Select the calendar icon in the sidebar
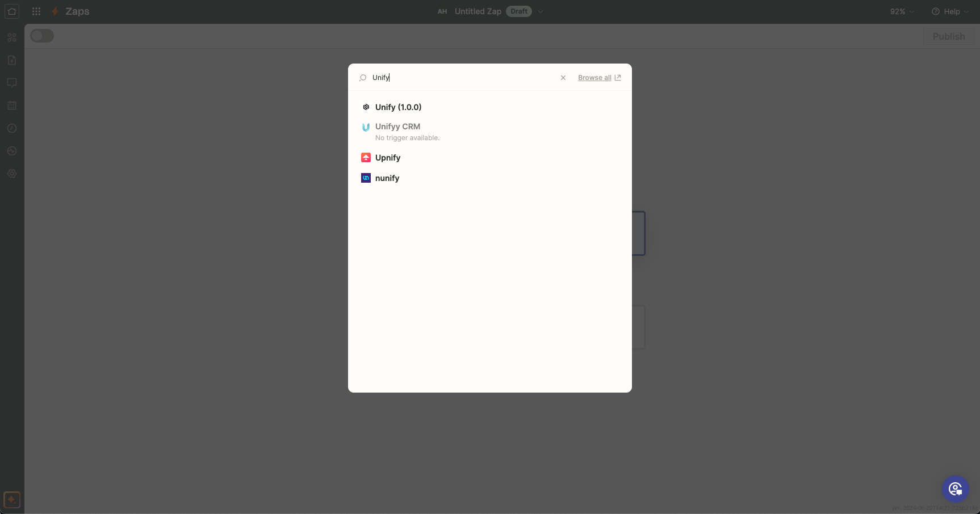 (x=11, y=106)
